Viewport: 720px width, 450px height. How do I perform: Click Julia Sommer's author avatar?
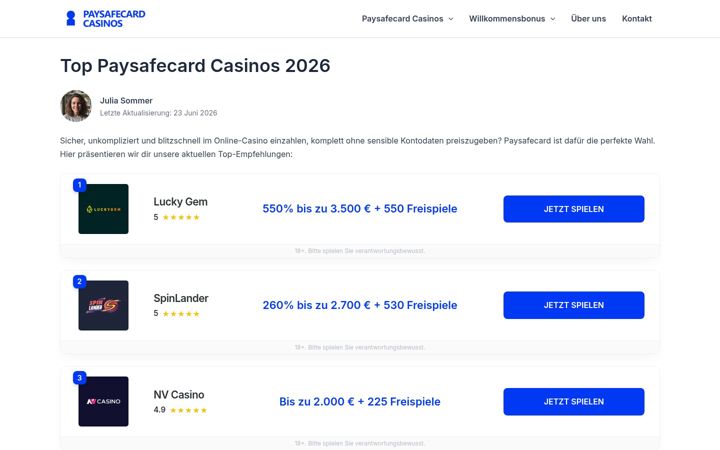click(x=76, y=106)
